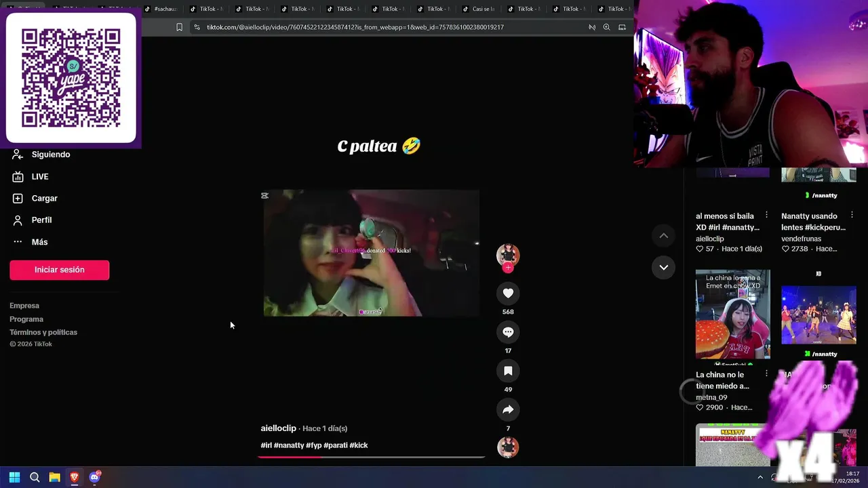868x488 pixels.
Task: Like the video with 568 likes
Action: pos(508,293)
